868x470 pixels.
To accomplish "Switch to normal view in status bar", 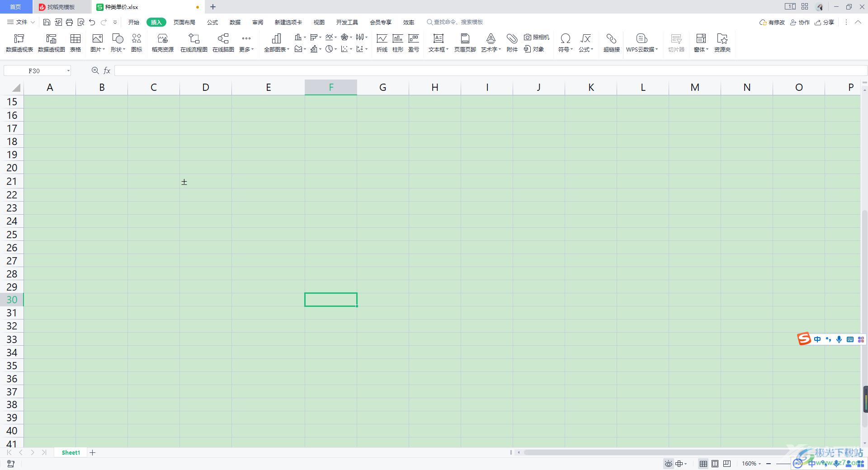I will click(x=703, y=464).
